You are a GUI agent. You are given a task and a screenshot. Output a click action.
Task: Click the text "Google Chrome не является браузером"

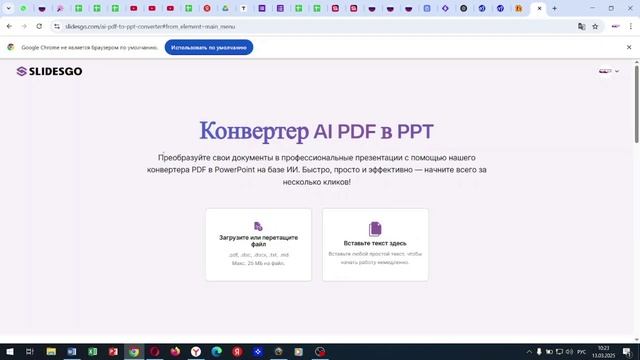(x=89, y=47)
